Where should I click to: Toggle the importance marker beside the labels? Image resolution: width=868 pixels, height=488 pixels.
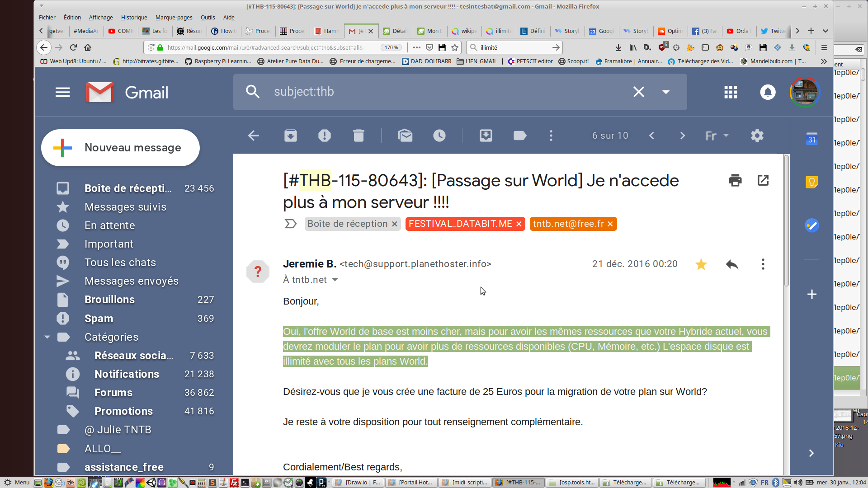(x=290, y=224)
